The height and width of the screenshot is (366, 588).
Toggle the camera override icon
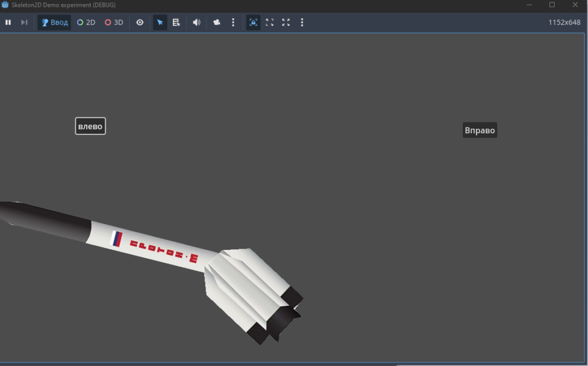coord(216,22)
